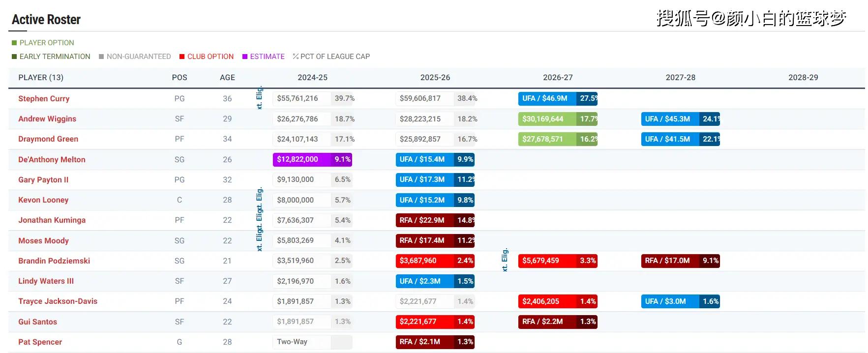Sort by POS column header
Viewport: 868px width, 353px height.
click(x=180, y=78)
